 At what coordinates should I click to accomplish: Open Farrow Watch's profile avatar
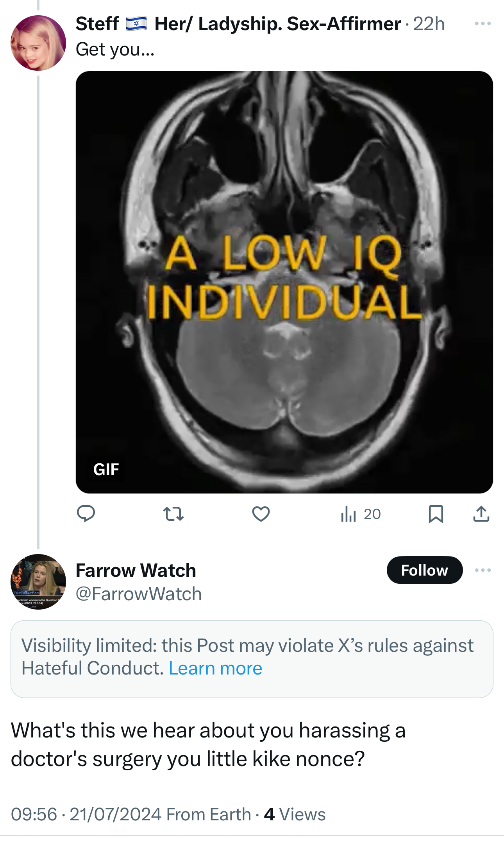(38, 581)
